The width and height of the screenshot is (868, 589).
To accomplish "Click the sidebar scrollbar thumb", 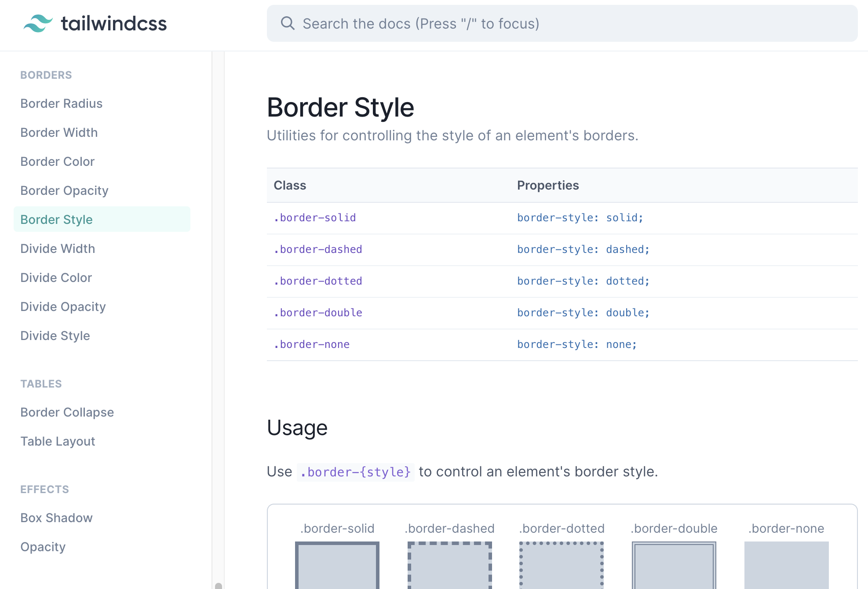I will coord(219,585).
